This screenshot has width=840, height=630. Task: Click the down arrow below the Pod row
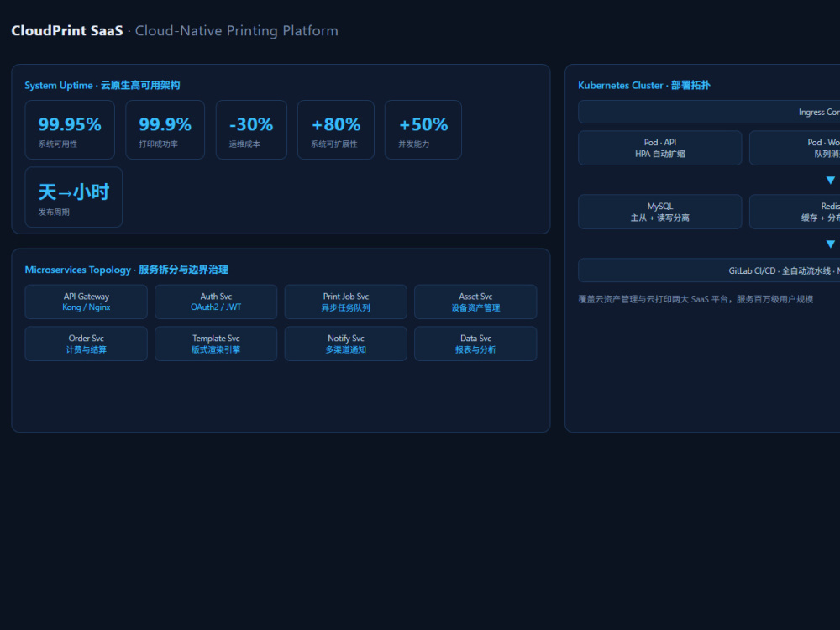coord(831,180)
